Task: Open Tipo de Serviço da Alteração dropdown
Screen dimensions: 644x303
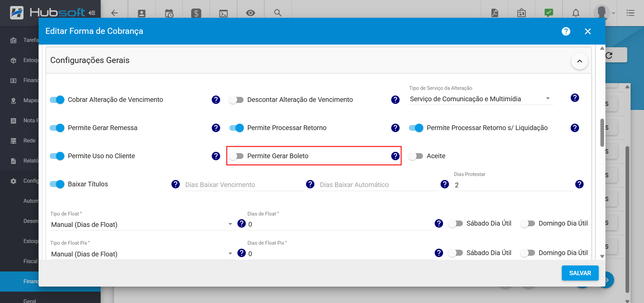Action: [x=481, y=99]
